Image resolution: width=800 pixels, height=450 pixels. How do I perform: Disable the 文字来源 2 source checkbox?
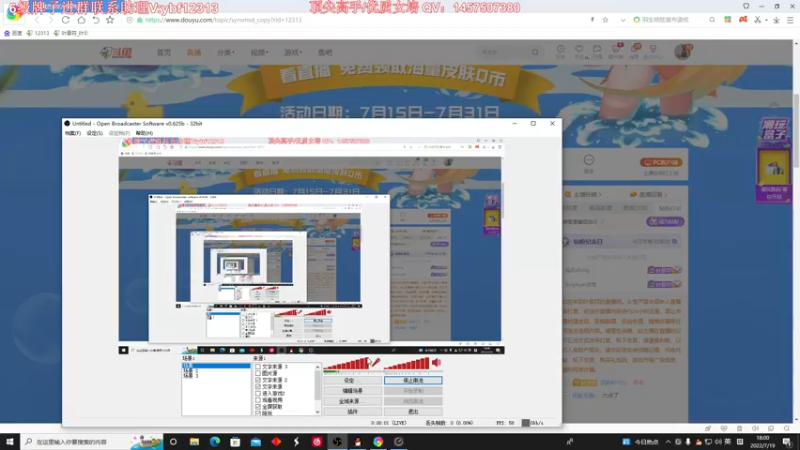pyautogui.click(x=258, y=380)
